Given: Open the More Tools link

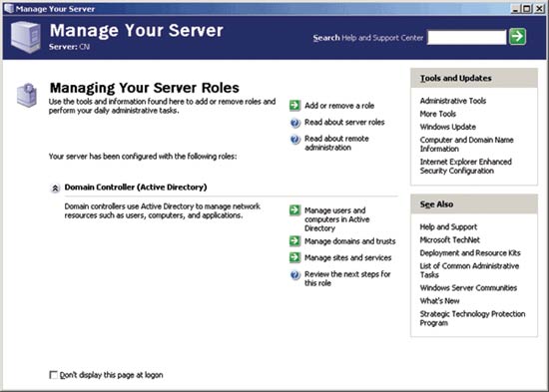Looking at the screenshot, I should point(437,114).
